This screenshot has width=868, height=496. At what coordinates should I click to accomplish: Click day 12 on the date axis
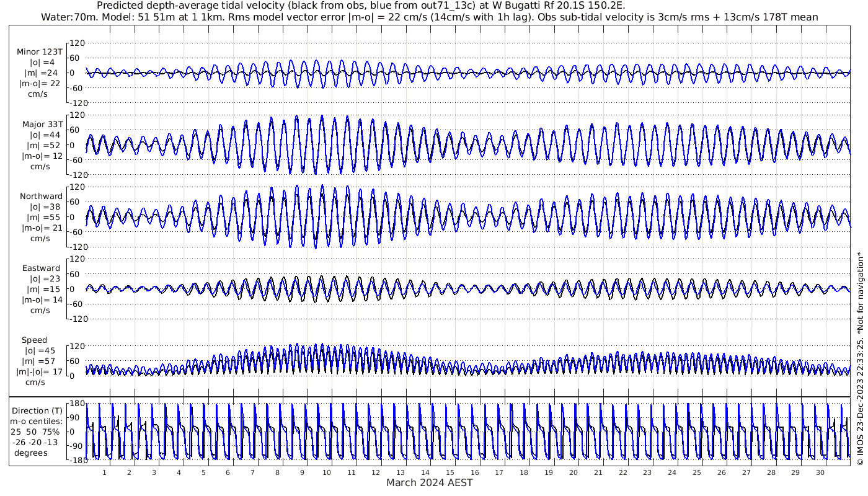(x=376, y=472)
